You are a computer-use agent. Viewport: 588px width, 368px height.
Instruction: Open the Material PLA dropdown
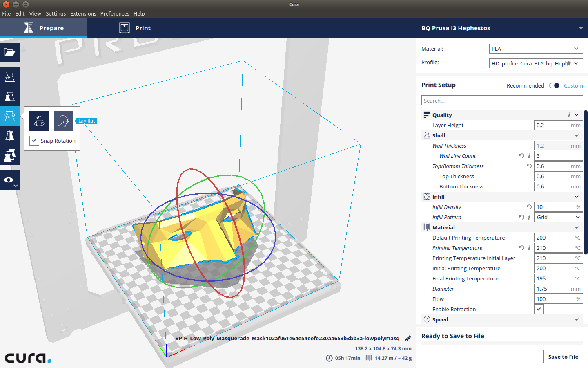pyautogui.click(x=536, y=49)
